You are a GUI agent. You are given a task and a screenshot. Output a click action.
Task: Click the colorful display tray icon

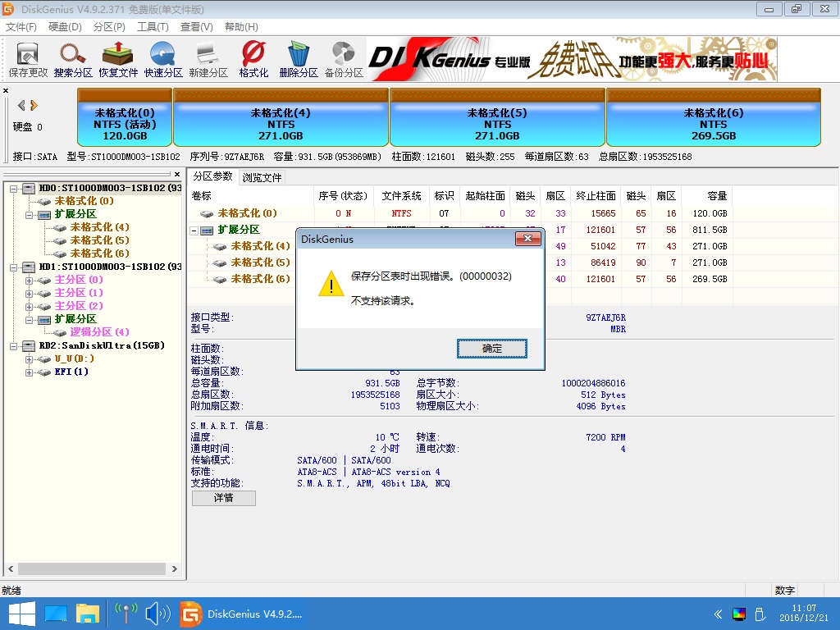739,614
